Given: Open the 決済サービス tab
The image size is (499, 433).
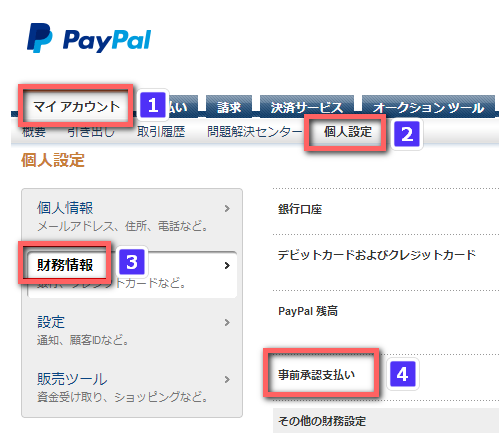Looking at the screenshot, I should (x=307, y=107).
